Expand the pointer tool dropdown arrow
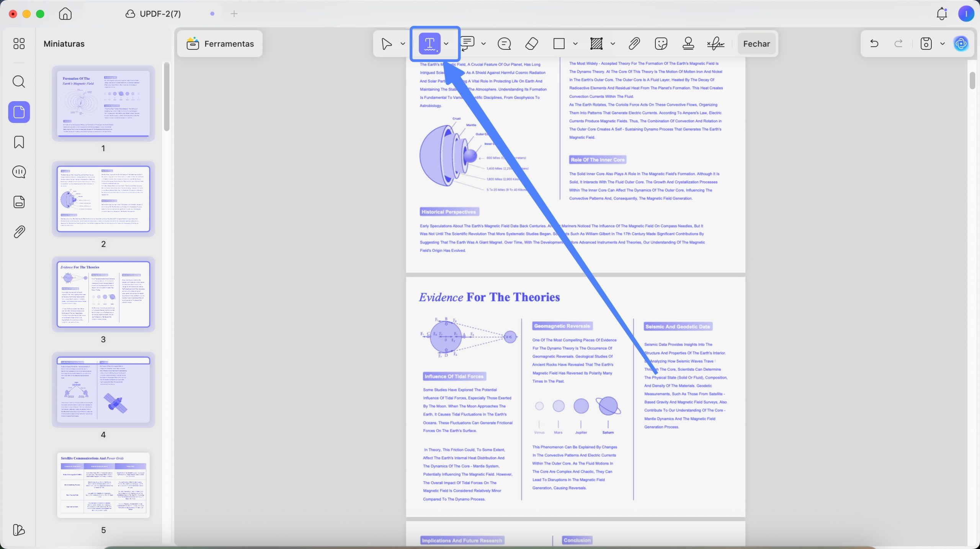980x549 pixels. coord(403,44)
